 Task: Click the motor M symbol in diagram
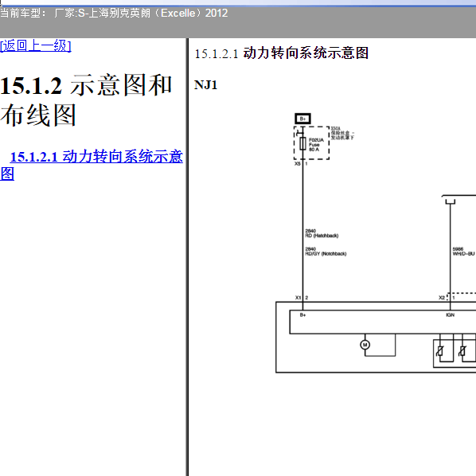coord(365,345)
